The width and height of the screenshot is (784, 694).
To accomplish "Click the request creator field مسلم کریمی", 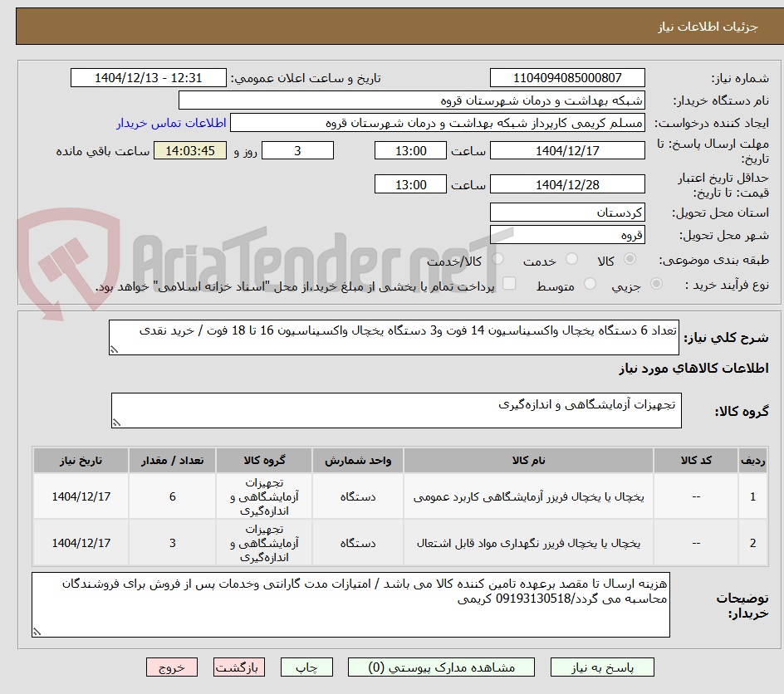I will tap(437, 123).
